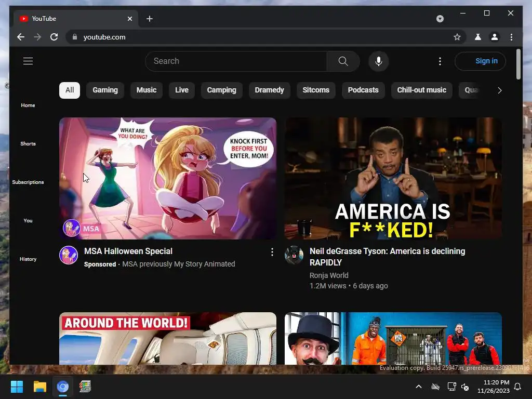The image size is (532, 399).
Task: Open Chrome profile icon
Action: 495,37
